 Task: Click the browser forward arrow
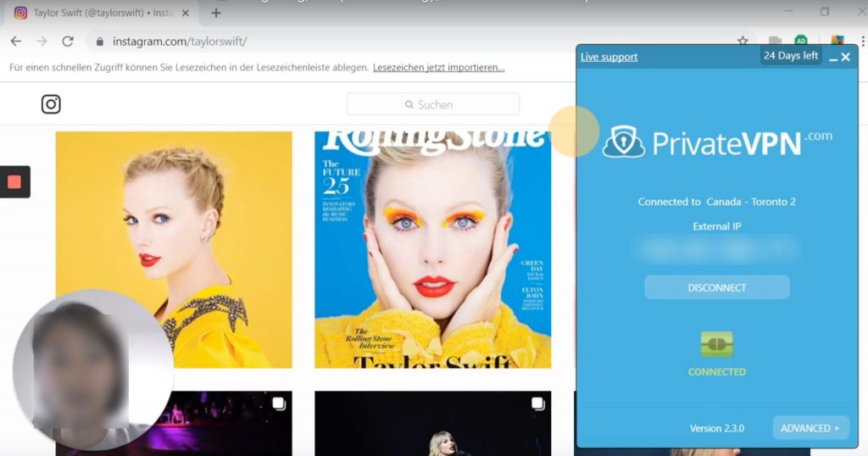pyautogui.click(x=42, y=42)
